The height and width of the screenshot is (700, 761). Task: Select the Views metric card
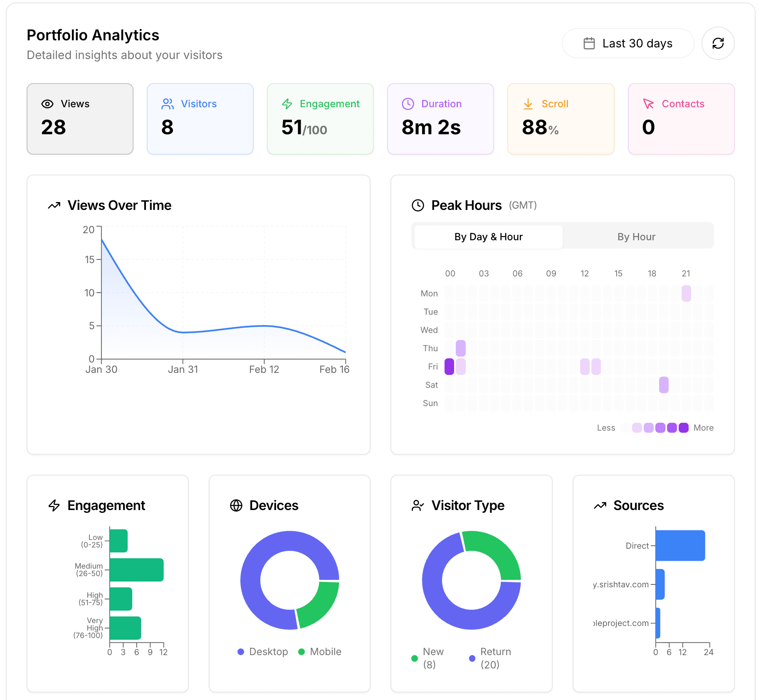pyautogui.click(x=80, y=119)
